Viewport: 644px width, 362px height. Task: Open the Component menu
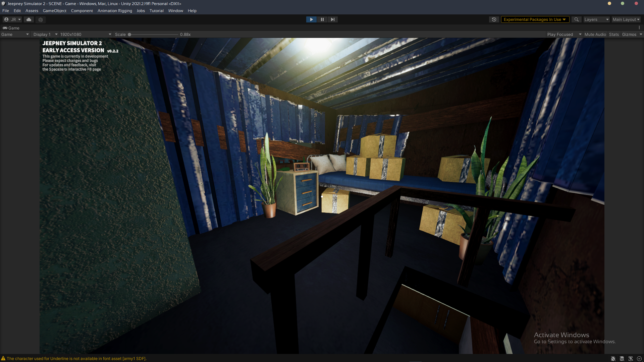82,11
